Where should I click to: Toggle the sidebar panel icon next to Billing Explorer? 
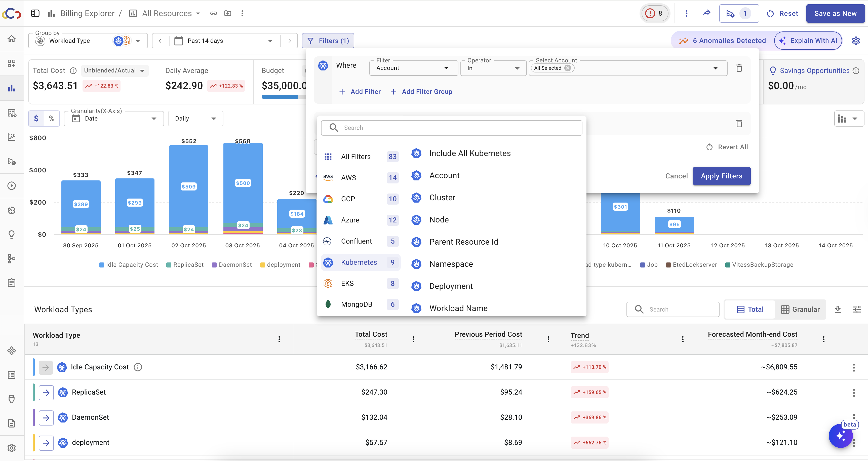tap(35, 13)
